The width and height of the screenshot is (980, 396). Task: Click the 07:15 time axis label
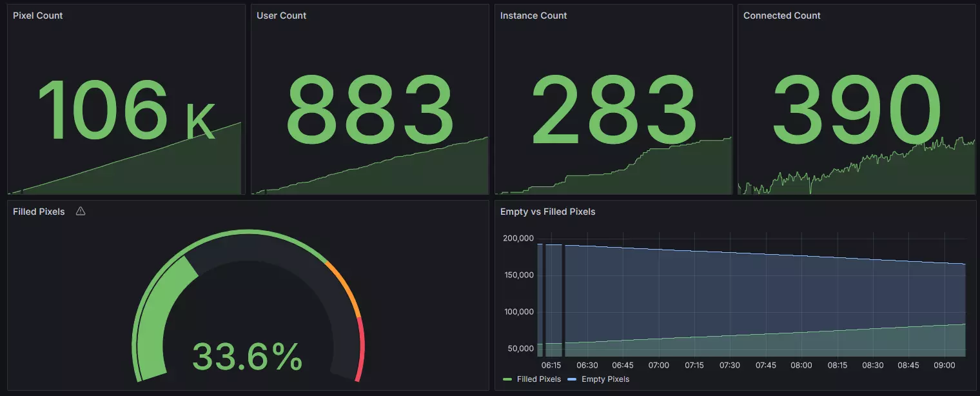point(694,365)
